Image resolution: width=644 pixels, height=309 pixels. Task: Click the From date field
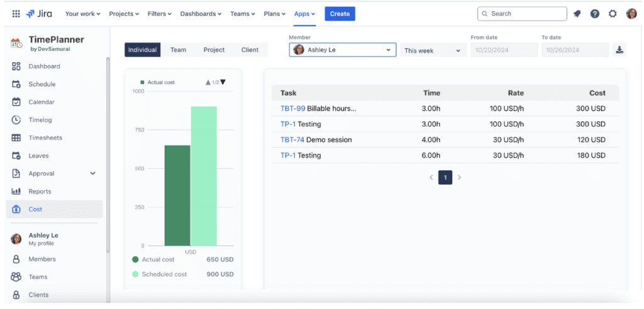[x=504, y=50]
